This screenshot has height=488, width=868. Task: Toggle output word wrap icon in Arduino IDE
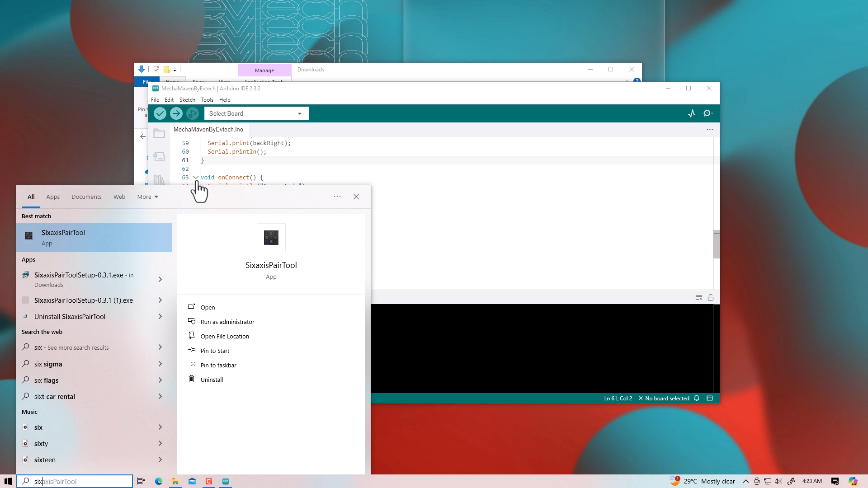[x=699, y=297]
